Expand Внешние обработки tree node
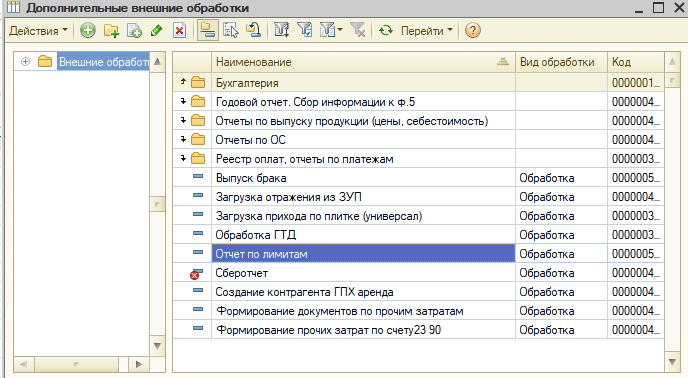 click(25, 62)
